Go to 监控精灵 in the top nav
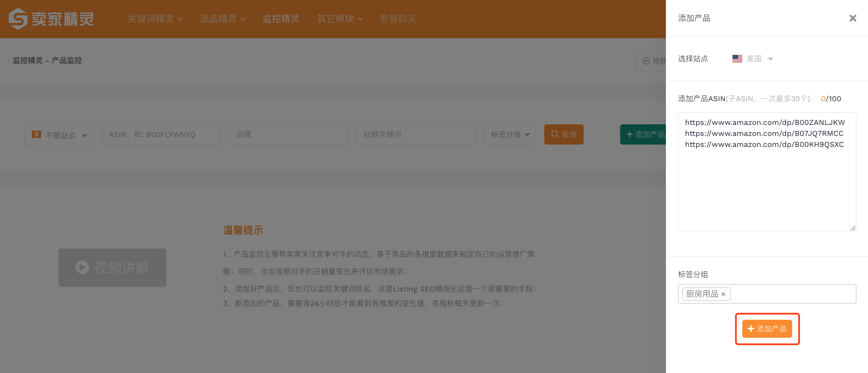The width and height of the screenshot is (868, 373). (x=281, y=19)
